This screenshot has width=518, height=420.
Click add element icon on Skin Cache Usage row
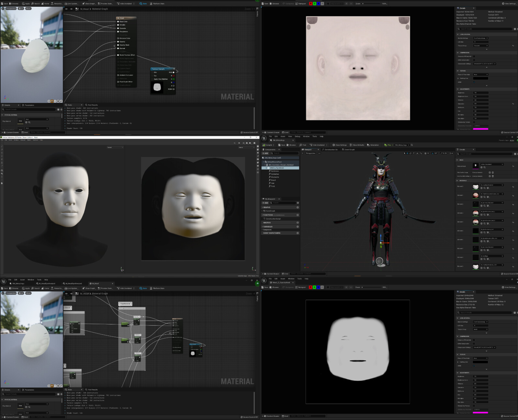(x=490, y=173)
